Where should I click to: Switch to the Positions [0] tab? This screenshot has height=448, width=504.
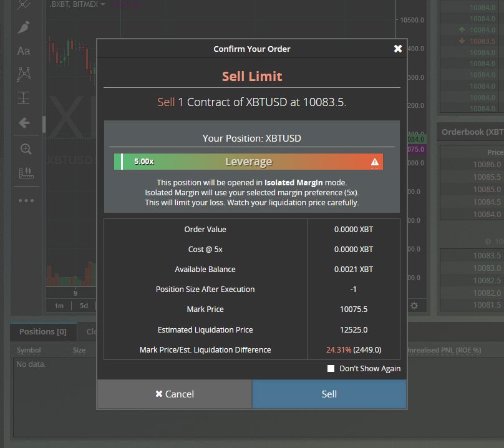point(43,331)
